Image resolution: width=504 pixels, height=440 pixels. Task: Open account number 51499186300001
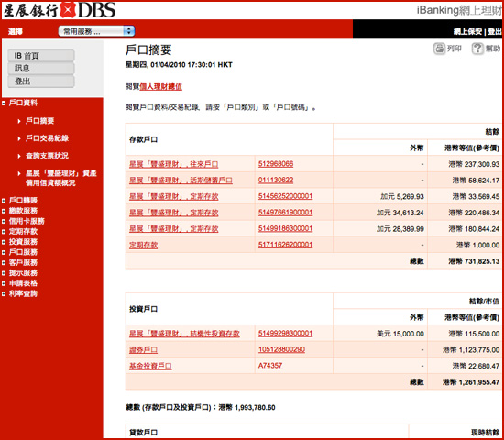point(285,228)
